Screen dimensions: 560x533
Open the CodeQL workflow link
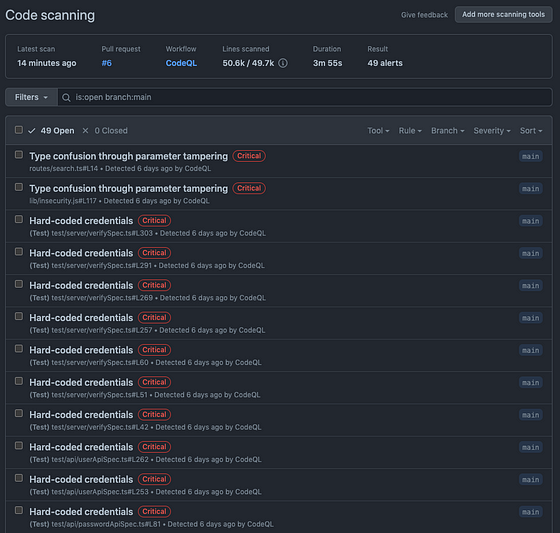[181, 63]
